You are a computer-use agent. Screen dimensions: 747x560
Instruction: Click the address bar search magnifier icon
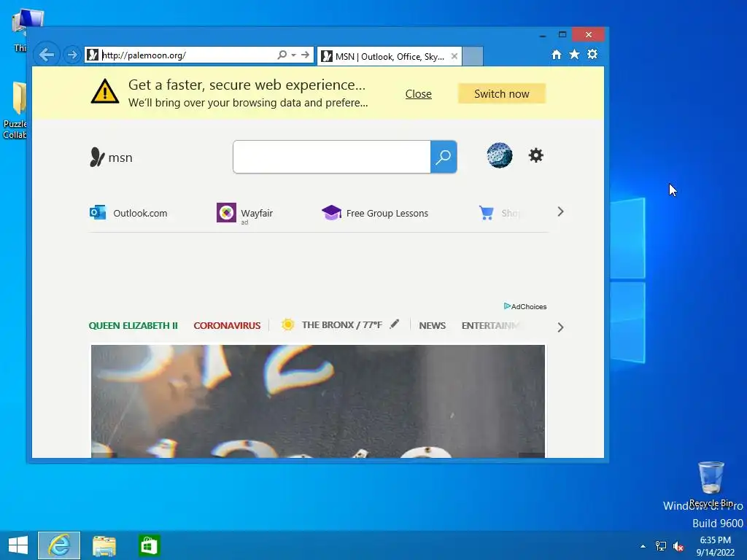[x=282, y=55]
